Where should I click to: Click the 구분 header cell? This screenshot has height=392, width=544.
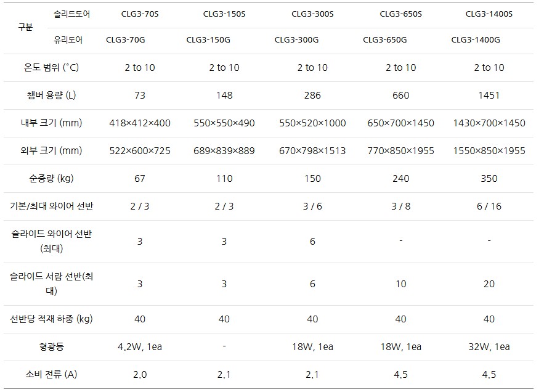(x=26, y=28)
